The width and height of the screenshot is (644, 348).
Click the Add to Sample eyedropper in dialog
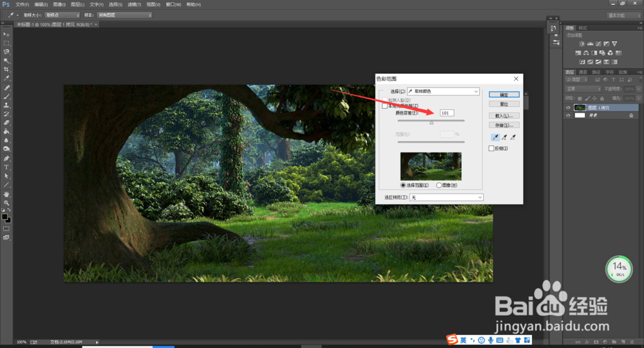tap(504, 138)
